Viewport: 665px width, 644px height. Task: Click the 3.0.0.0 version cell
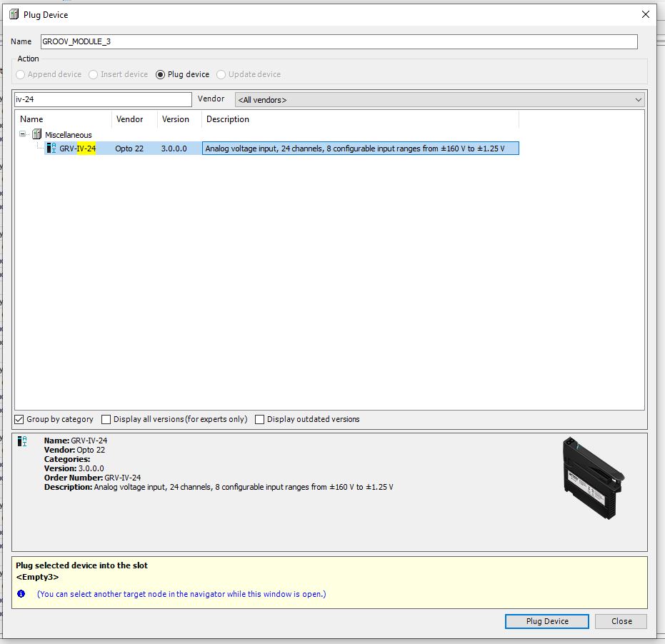pos(174,149)
